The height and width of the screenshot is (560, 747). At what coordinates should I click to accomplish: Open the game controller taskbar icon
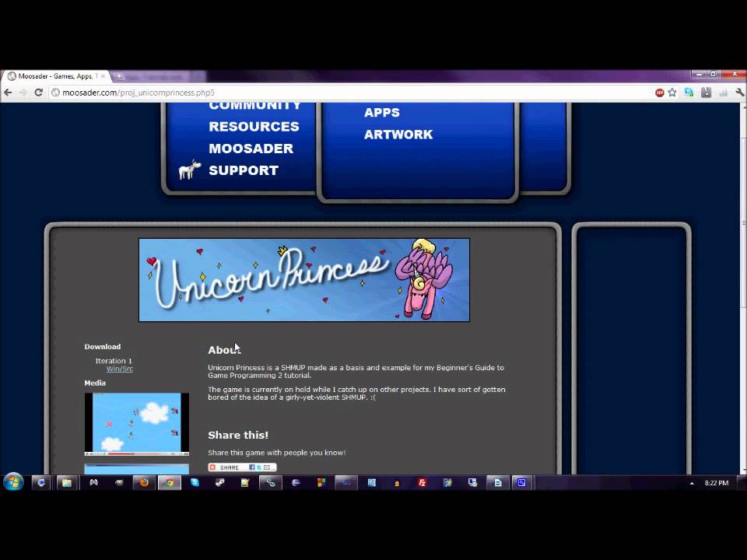93,483
